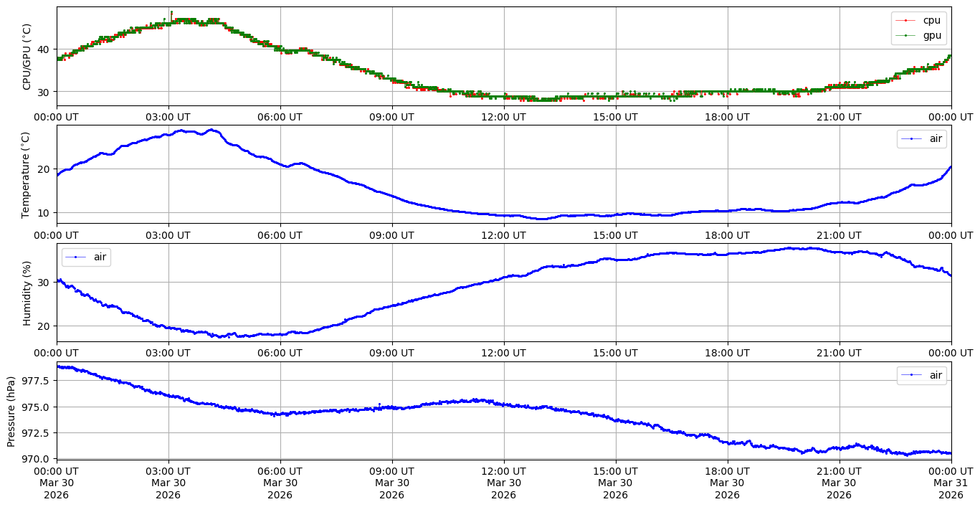980x507 pixels.
Task: Click the 972.5 tick on Pressure axis
Action: click(x=36, y=433)
